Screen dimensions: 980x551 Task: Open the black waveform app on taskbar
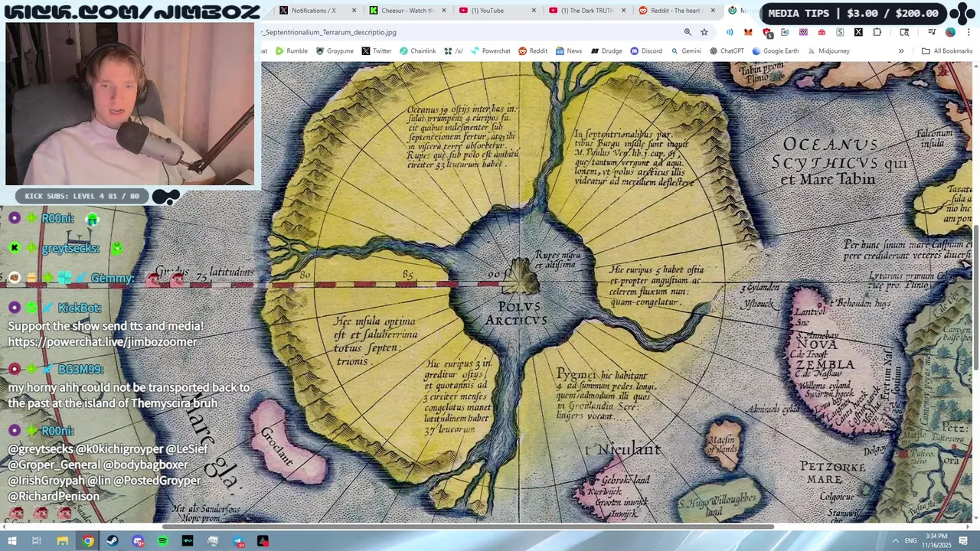click(188, 541)
